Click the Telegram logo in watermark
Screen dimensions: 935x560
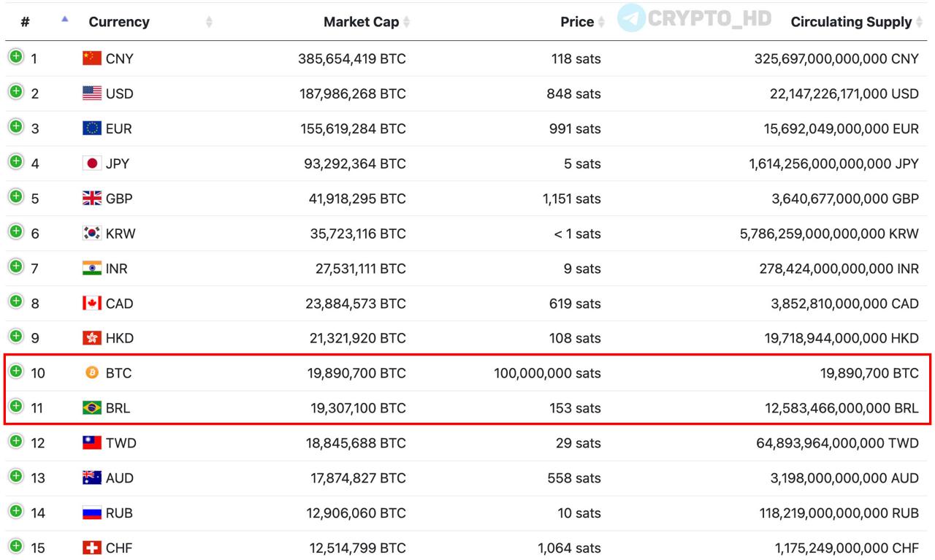pos(631,18)
